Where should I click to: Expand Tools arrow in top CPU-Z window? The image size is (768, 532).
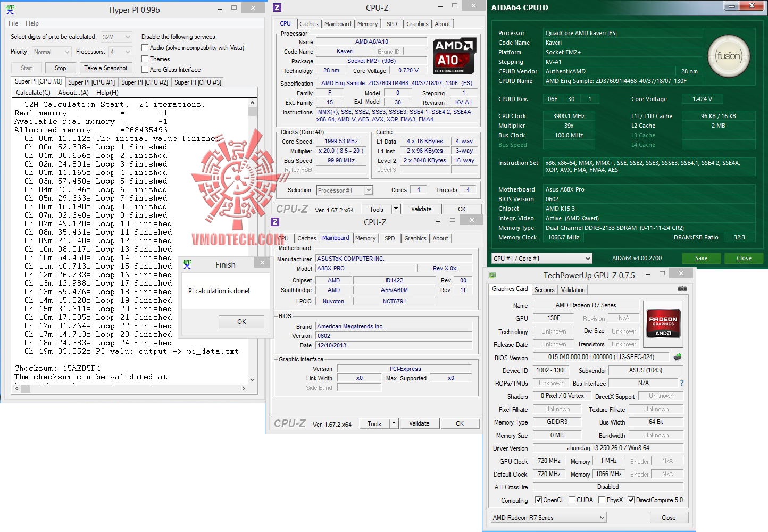395,209
